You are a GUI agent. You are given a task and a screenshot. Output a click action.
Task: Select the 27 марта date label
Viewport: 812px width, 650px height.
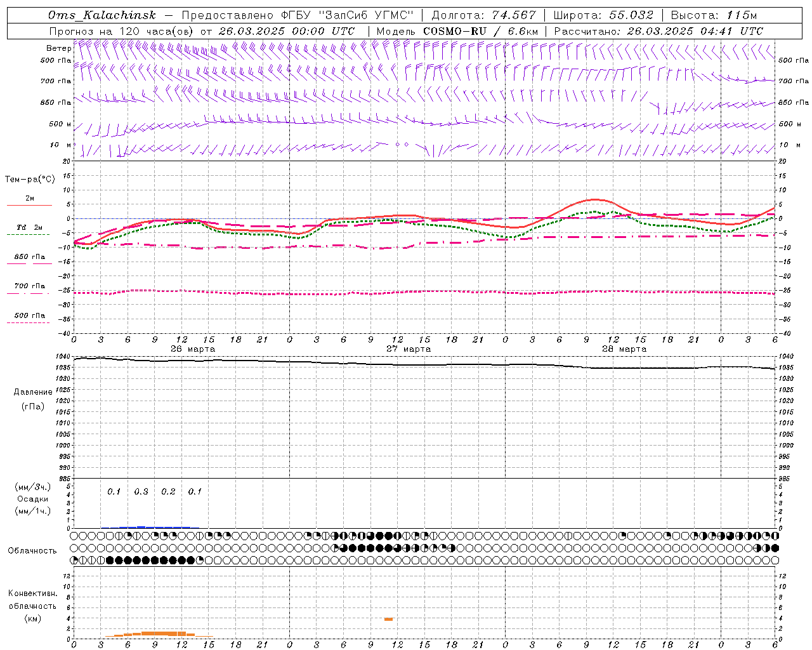pyautogui.click(x=409, y=349)
